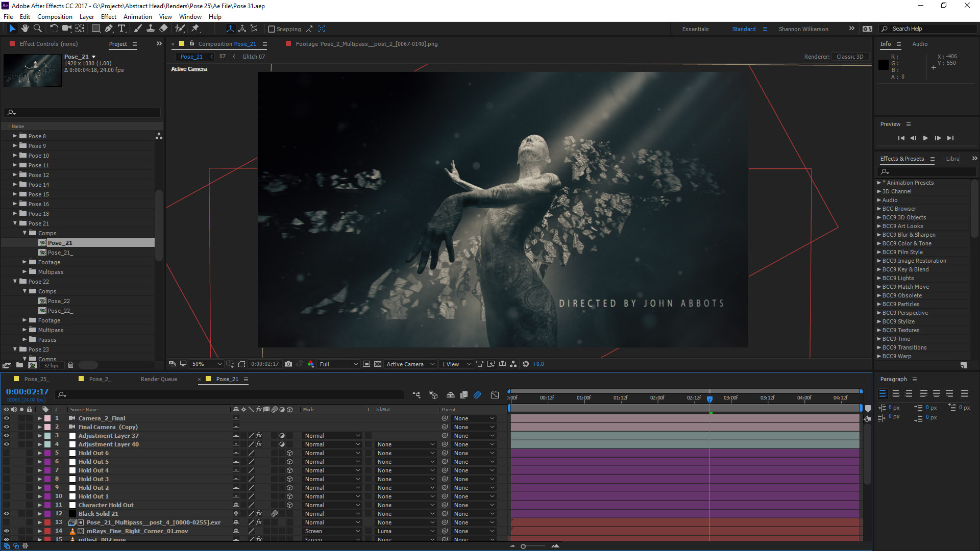Screen dimensions: 980x551
Task: Select the Hand tool
Action: 24,29
